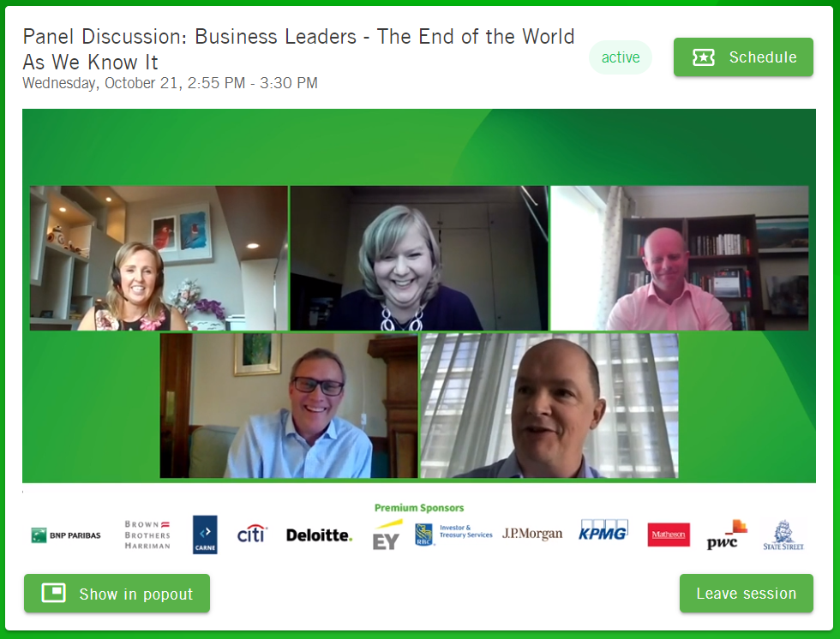The height and width of the screenshot is (639, 840).
Task: Open the RBC Investor & Treasury Services logo
Action: coord(453,534)
